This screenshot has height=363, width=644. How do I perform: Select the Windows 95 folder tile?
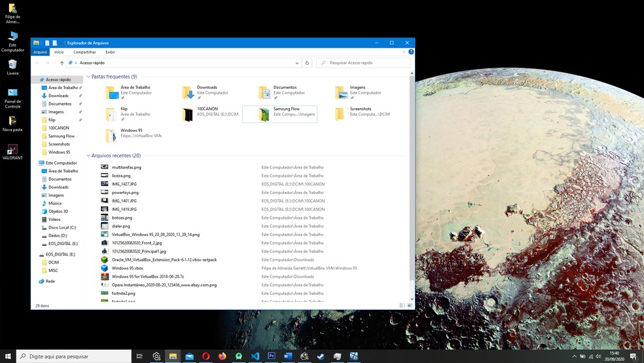(134, 135)
